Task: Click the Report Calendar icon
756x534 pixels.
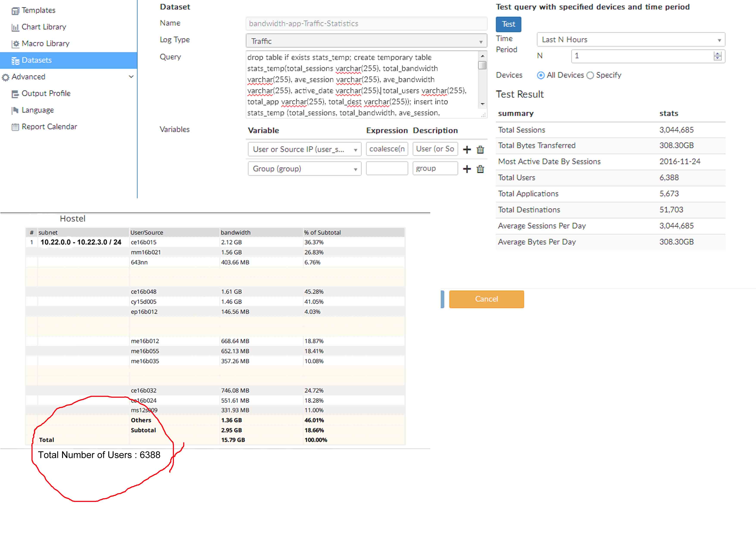Action: [x=15, y=127]
